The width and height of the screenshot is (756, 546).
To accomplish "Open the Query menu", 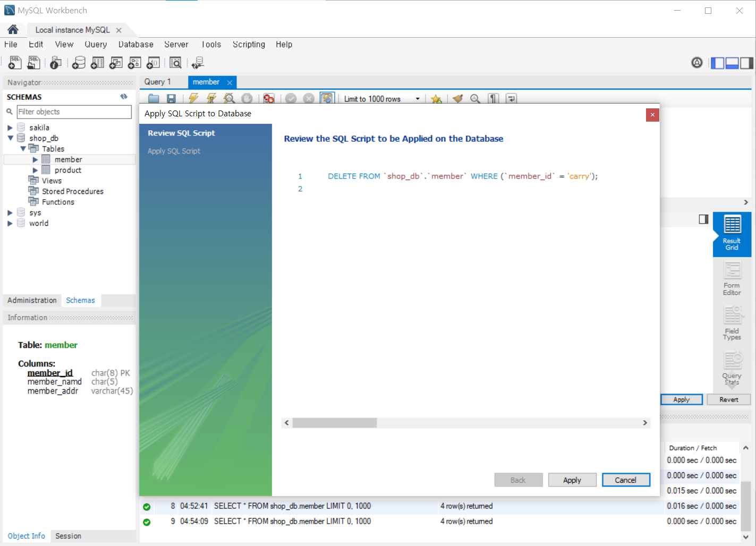I will tap(96, 45).
